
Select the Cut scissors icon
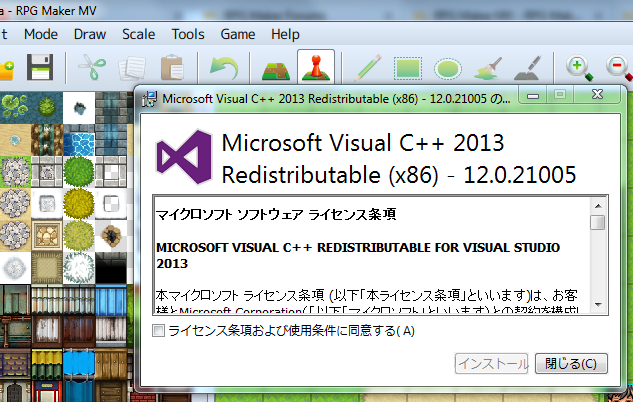[92, 67]
